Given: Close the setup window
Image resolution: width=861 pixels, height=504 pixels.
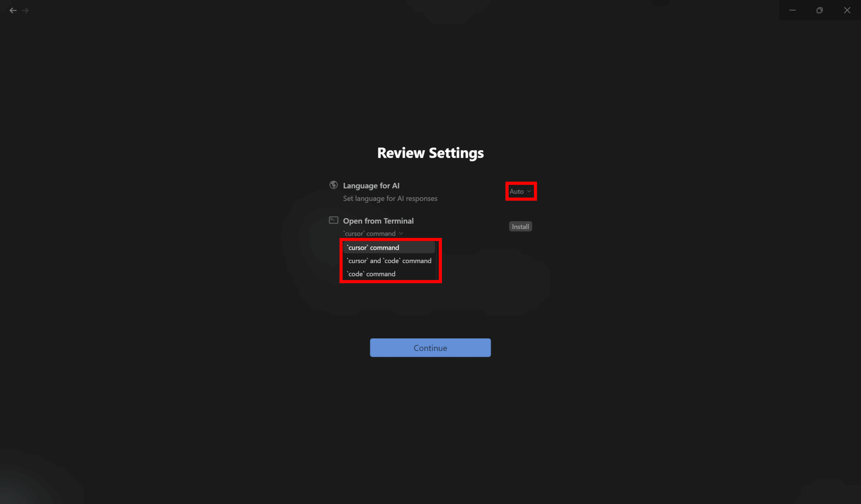Looking at the screenshot, I should [x=847, y=11].
